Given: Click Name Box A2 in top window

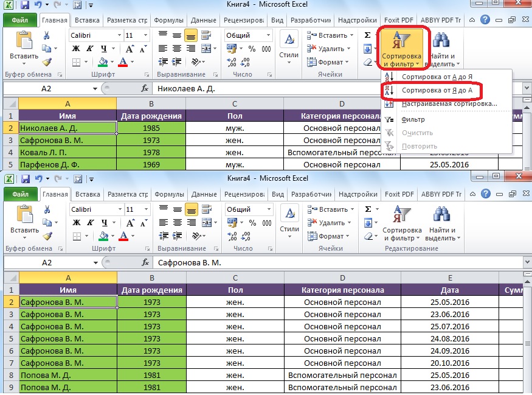Looking at the screenshot, I should [46, 89].
